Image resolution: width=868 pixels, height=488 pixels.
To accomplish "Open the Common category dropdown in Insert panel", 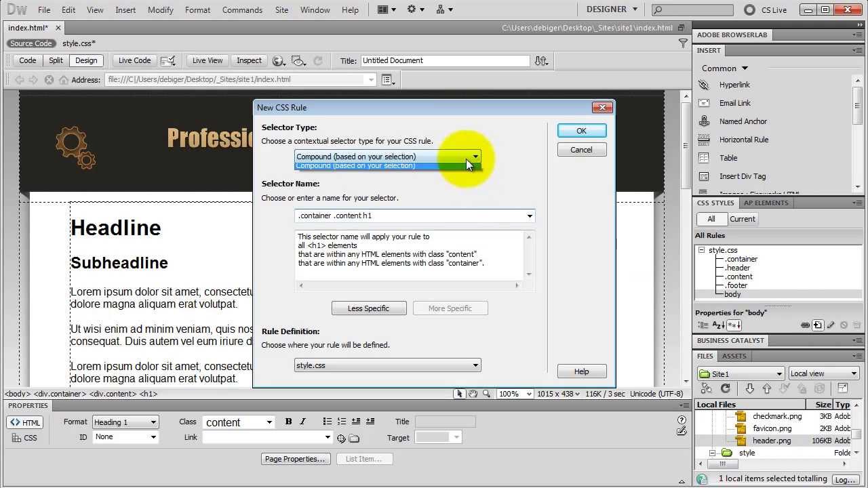I will click(x=725, y=68).
